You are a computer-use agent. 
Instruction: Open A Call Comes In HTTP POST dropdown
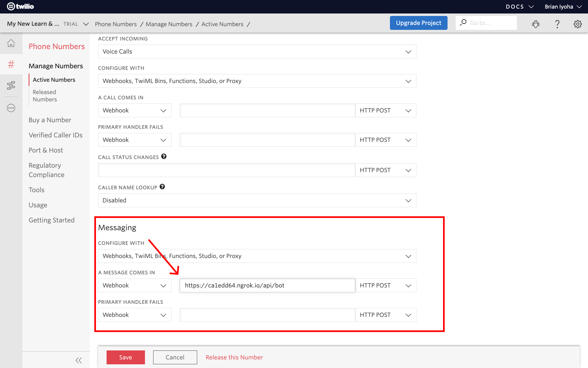386,110
